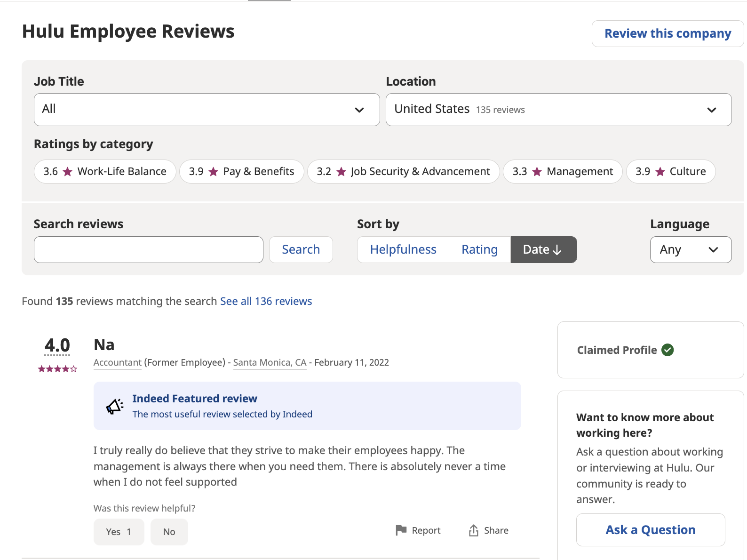This screenshot has width=747, height=560.
Task: Click 'The most useful review selected by Indeed'
Action: 223,414
